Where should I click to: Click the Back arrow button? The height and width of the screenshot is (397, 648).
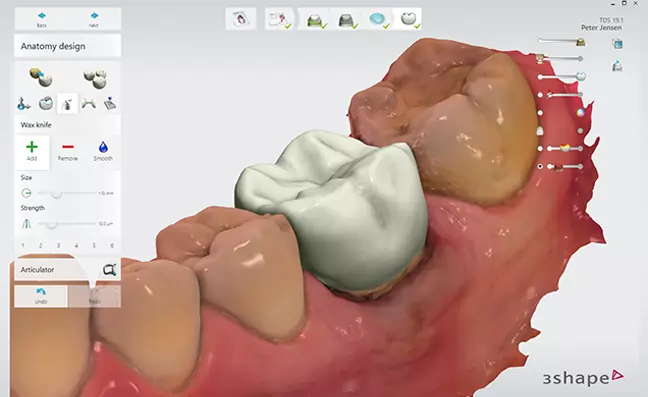42,19
